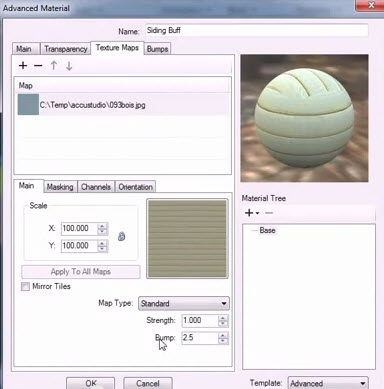Viewport: 384px width, 389px height.
Task: Move texture map up with arrow icon
Action: point(54,65)
